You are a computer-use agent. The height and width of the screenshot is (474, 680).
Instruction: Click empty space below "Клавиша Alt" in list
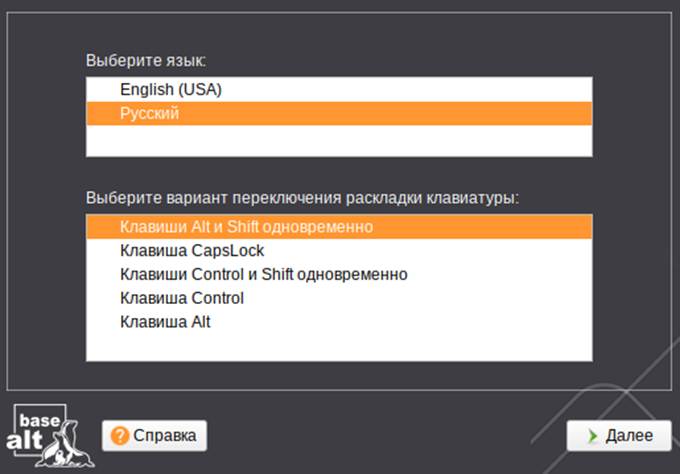tap(339, 346)
